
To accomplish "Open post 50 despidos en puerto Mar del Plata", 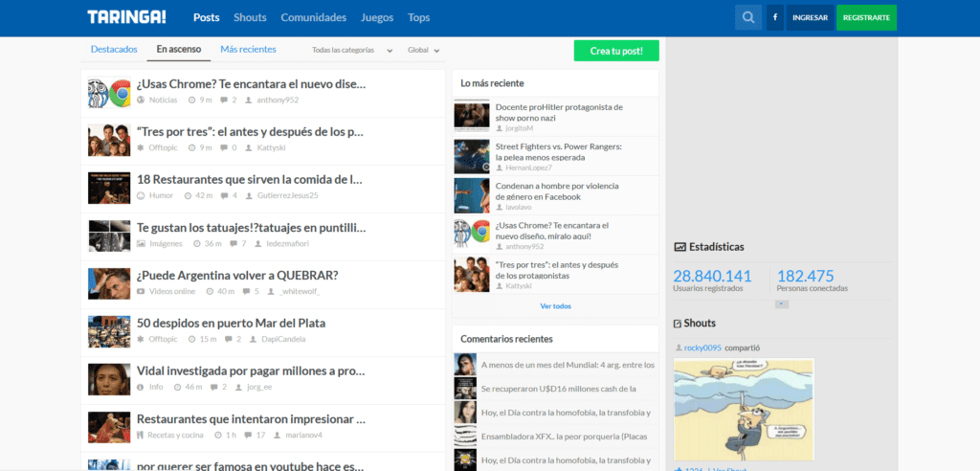I will point(232,324).
